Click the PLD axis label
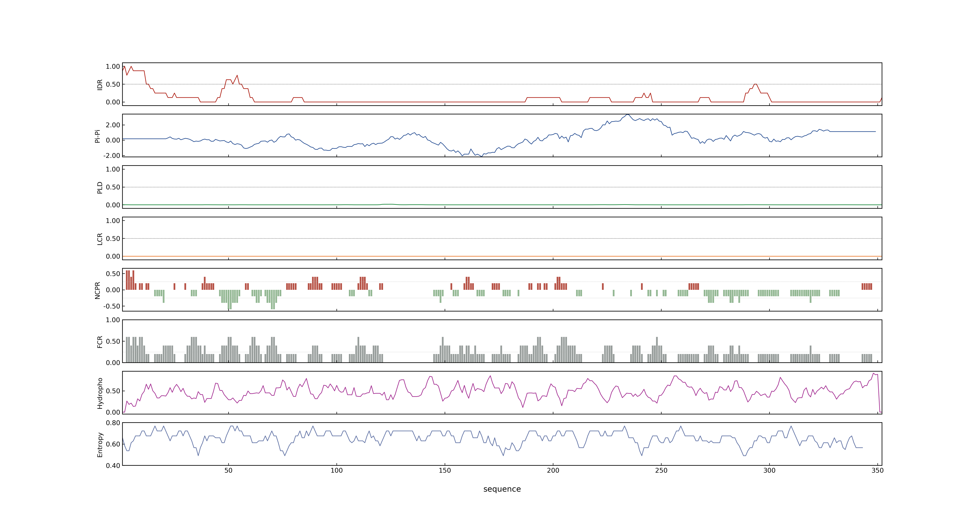 tap(100, 187)
